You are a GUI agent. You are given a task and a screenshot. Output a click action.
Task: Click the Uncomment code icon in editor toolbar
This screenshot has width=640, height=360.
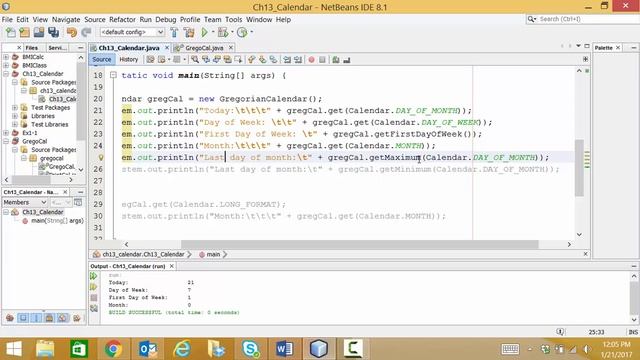pos(347,60)
